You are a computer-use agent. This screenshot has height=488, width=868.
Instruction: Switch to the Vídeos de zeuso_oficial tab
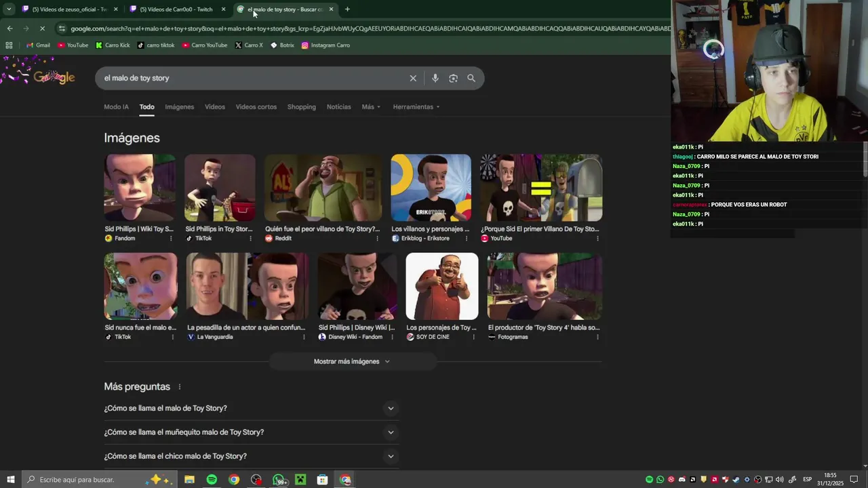[x=69, y=9]
